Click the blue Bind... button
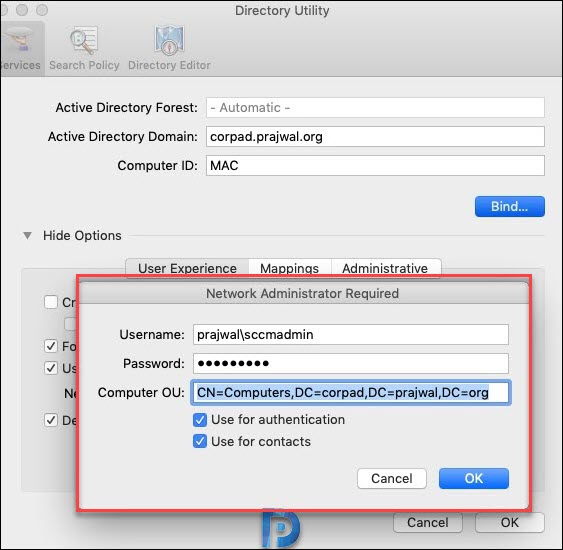 click(x=510, y=206)
